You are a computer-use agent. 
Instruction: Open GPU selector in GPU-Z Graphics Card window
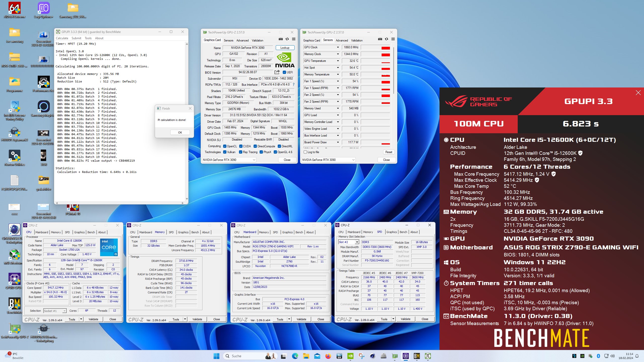click(229, 160)
